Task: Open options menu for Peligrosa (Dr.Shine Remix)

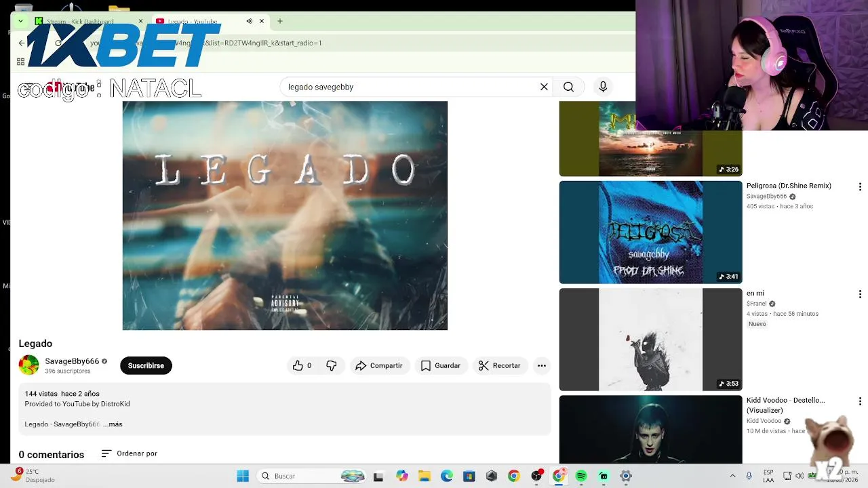Action: pyautogui.click(x=860, y=186)
